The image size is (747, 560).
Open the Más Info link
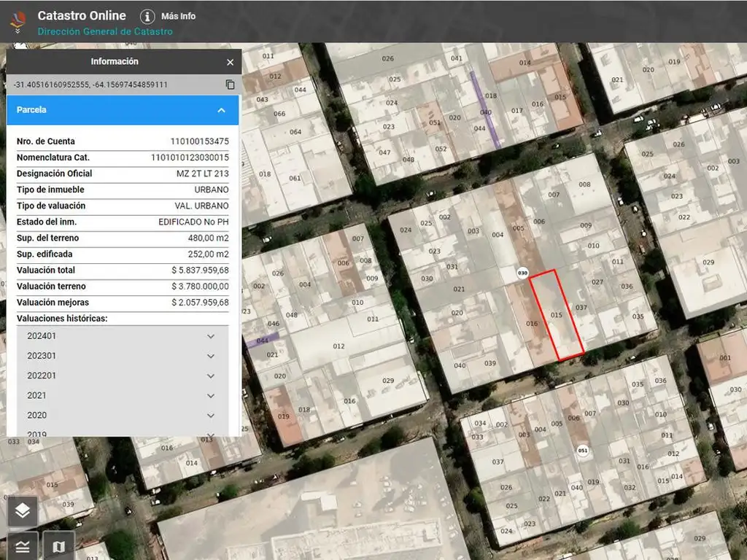tap(178, 16)
